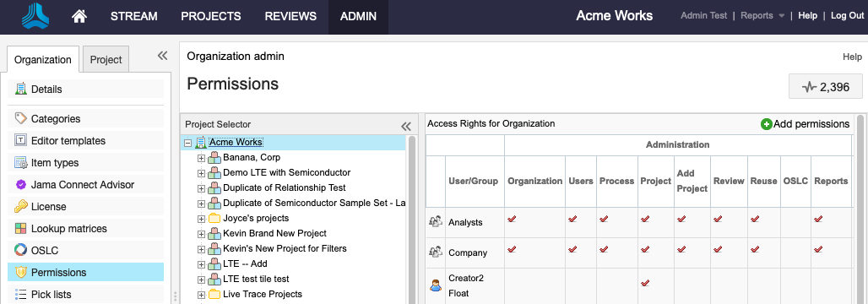
Task: Toggle Company Add Project permission checkmark
Action: point(681,250)
